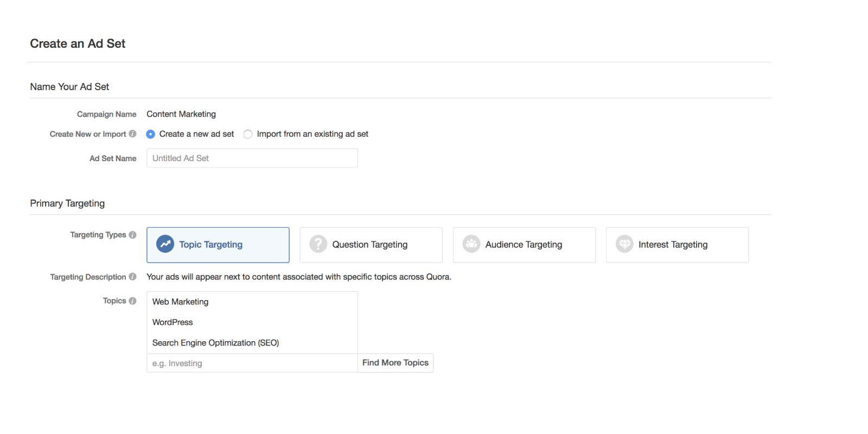Click the Interest Targeting diamond icon
This screenshot has width=868, height=434.
pos(624,244)
